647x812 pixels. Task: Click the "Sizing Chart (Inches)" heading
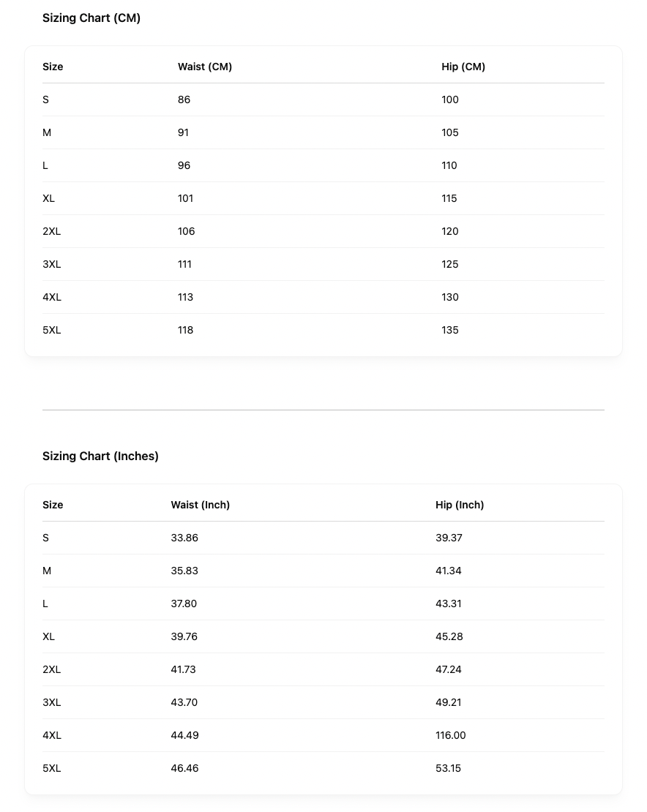(100, 456)
